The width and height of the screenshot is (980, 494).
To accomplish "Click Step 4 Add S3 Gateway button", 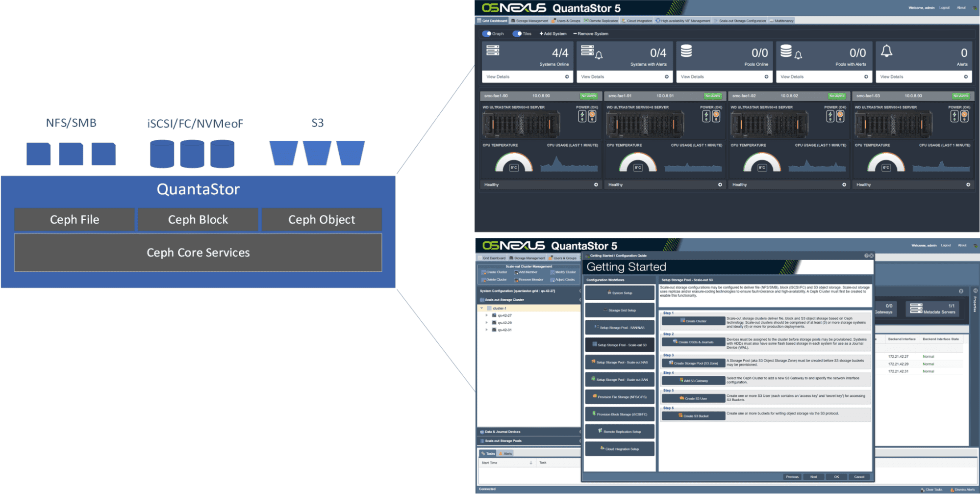I will pos(693,381).
